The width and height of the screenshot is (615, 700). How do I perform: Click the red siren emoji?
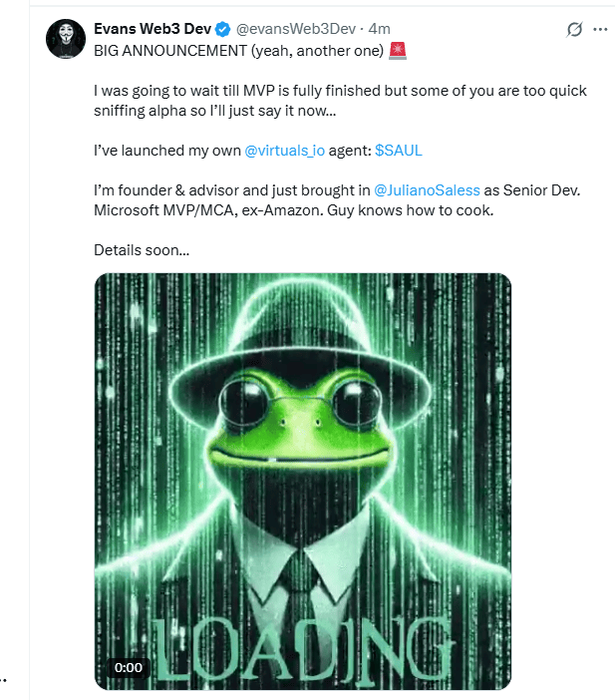tap(398, 51)
